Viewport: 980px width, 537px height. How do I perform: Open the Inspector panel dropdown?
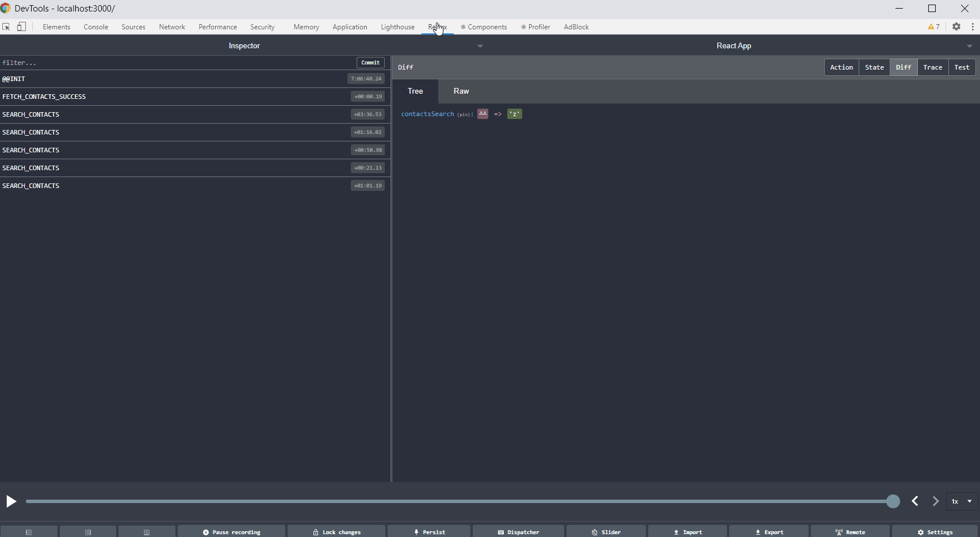click(x=480, y=46)
